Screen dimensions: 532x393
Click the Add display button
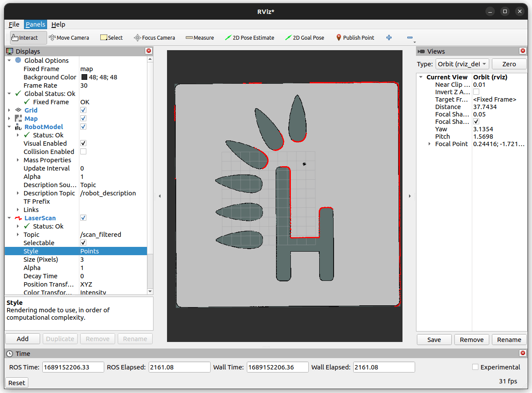[23, 339]
